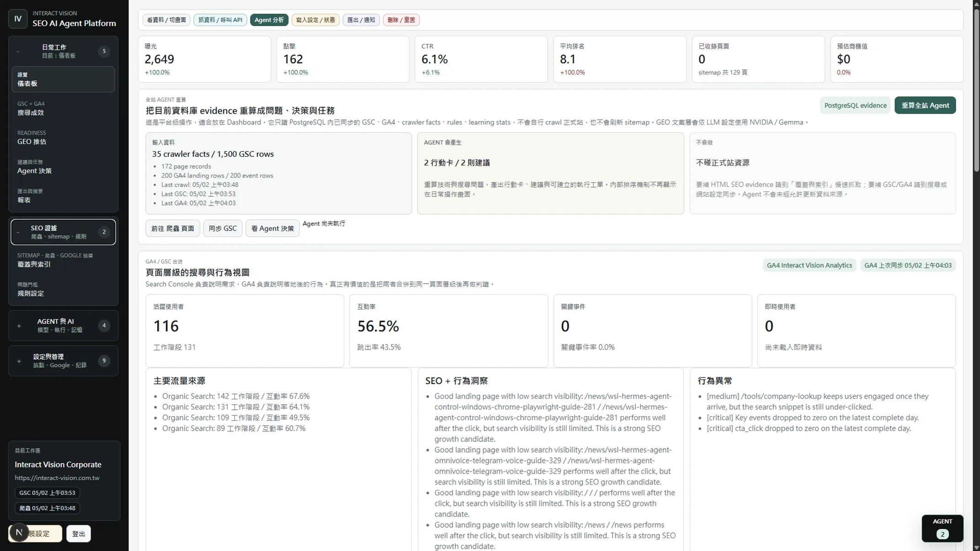Select the 抓資料 / 呼叫 API filter chip
This screenshot has width=980, height=551.
(220, 20)
